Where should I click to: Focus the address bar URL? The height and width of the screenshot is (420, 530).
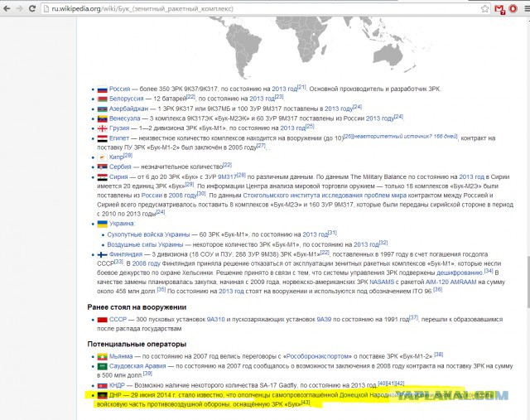tap(142, 9)
